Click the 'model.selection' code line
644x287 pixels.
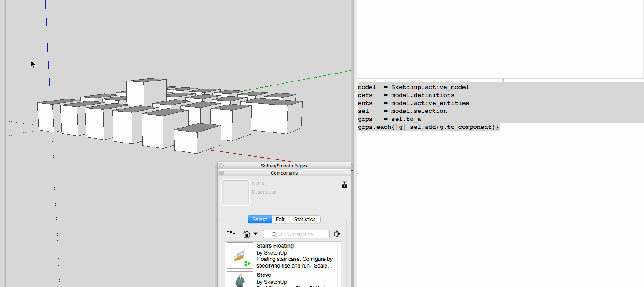pos(402,111)
